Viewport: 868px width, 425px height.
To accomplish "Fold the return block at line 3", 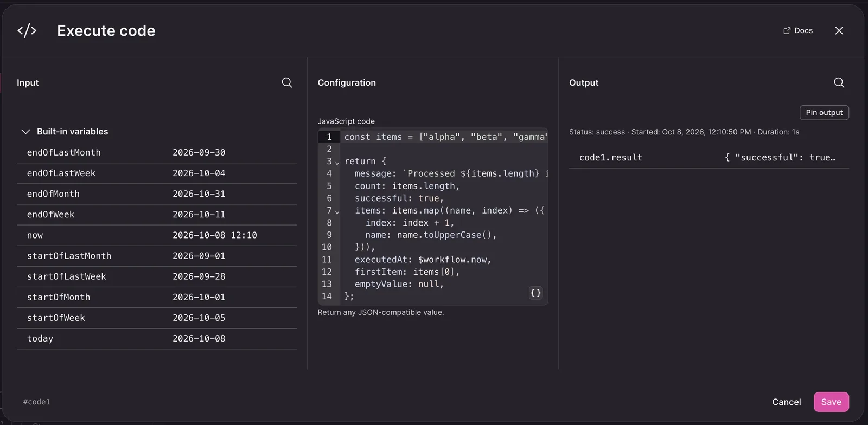I will point(337,163).
